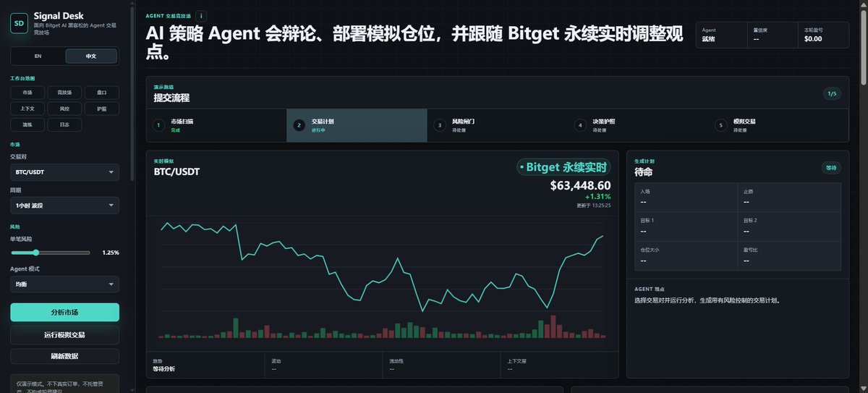Click the Agent 就绪 status card
Viewport: 868px width, 393px height.
721,35
